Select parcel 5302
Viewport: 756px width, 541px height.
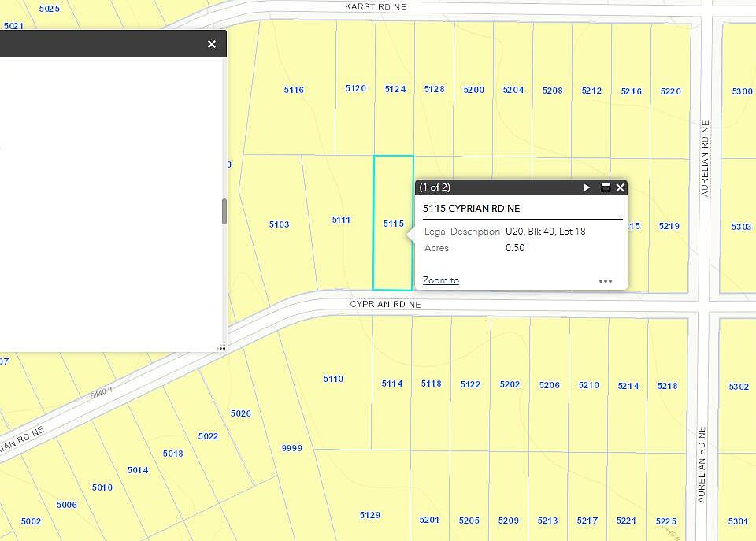739,386
